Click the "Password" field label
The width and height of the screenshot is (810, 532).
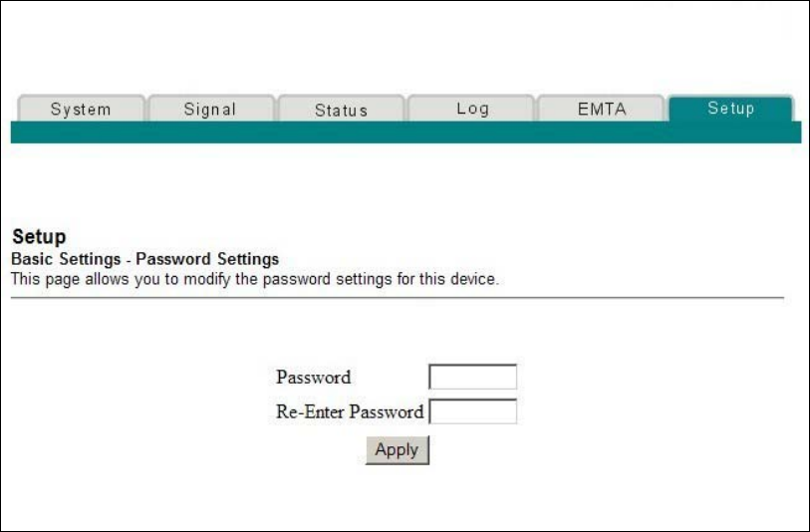coord(313,378)
